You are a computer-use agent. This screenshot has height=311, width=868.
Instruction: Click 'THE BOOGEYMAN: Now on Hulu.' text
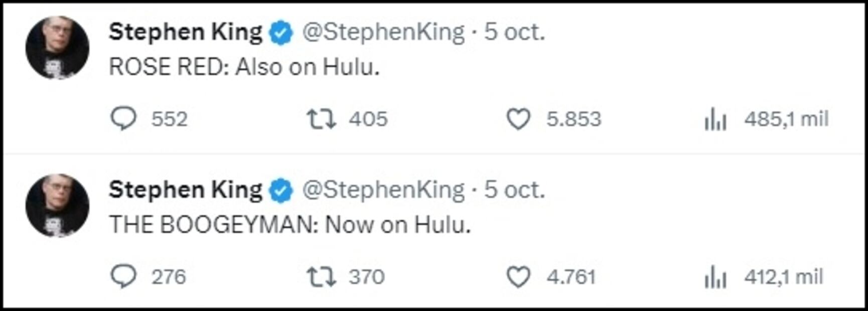pos(290,225)
